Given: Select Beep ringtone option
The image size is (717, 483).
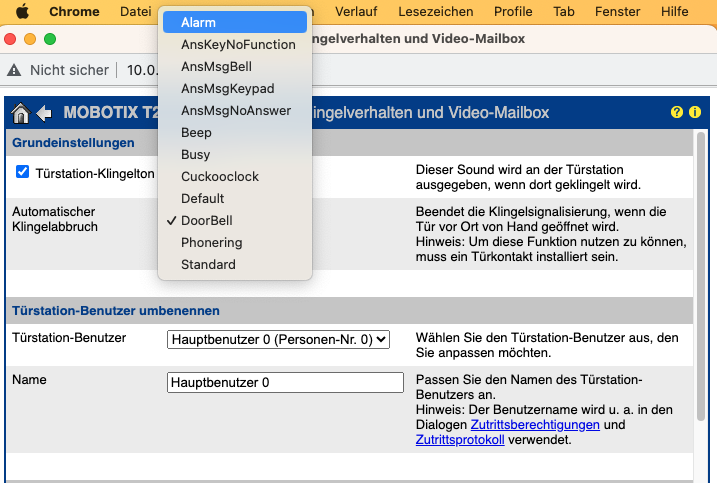Looking at the screenshot, I should (235, 132).
